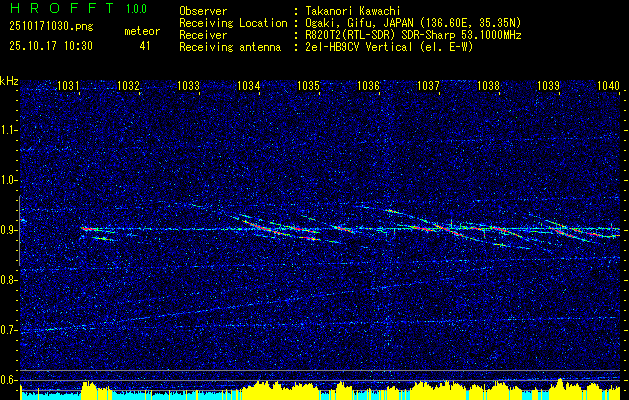
Task: Click the 1.0 kHz frequency label
Action: 7,180
